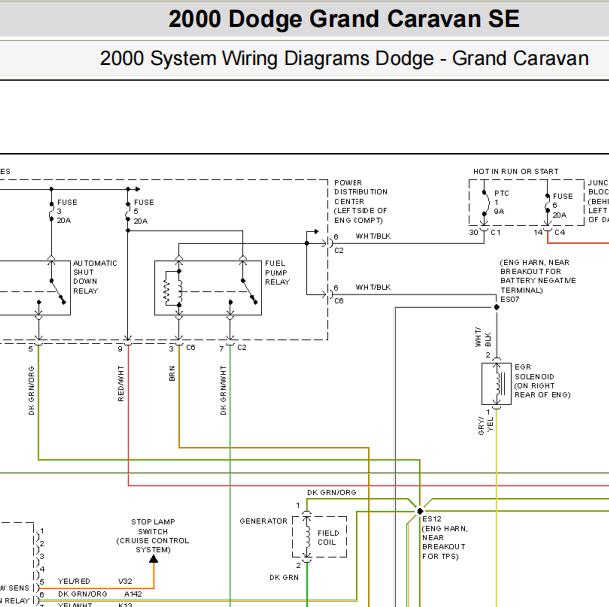Image resolution: width=609 pixels, height=607 pixels.
Task: Click the "A142" circuit code
Action: [133, 594]
